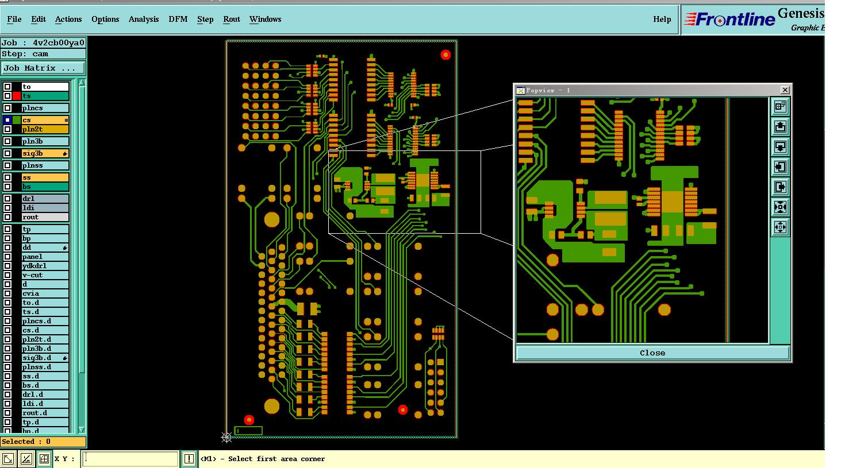Click the pencil mark on the dd layer
Screen dimensions: 868x468
pyautogui.click(x=65, y=247)
